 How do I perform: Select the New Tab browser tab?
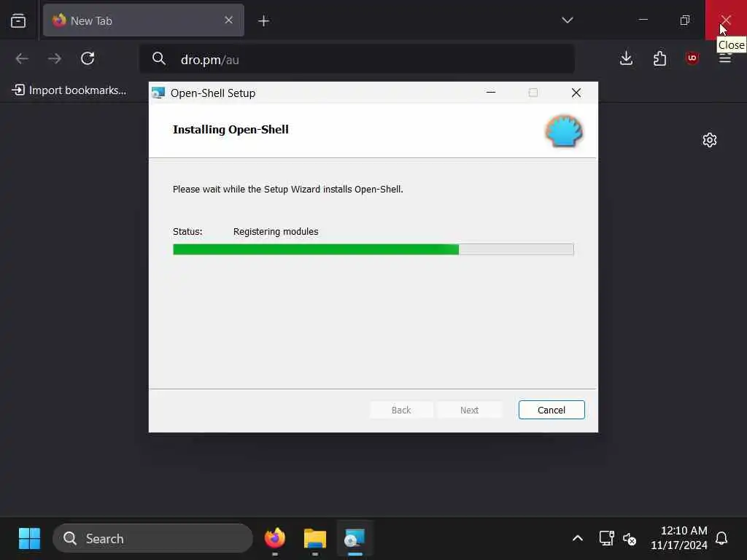144,20
